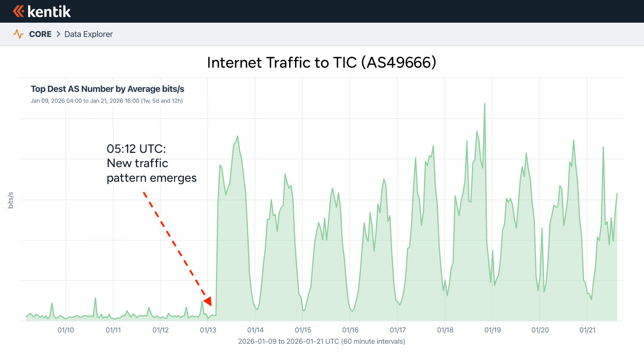Select CORE in the breadcrumb
The width and height of the screenshot is (644, 358).
[40, 34]
